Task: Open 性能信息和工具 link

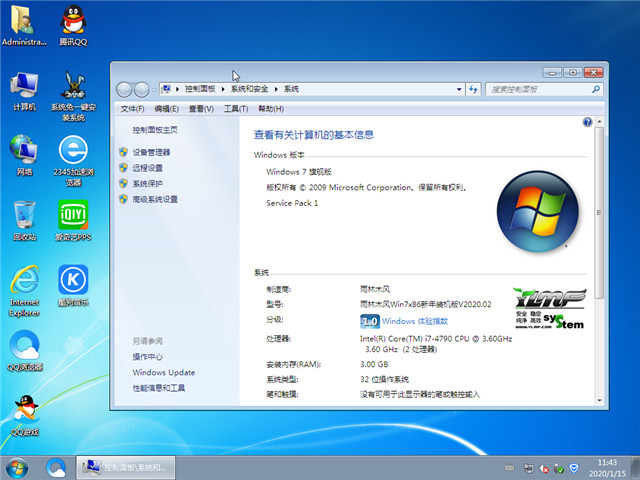Action: 159,388
